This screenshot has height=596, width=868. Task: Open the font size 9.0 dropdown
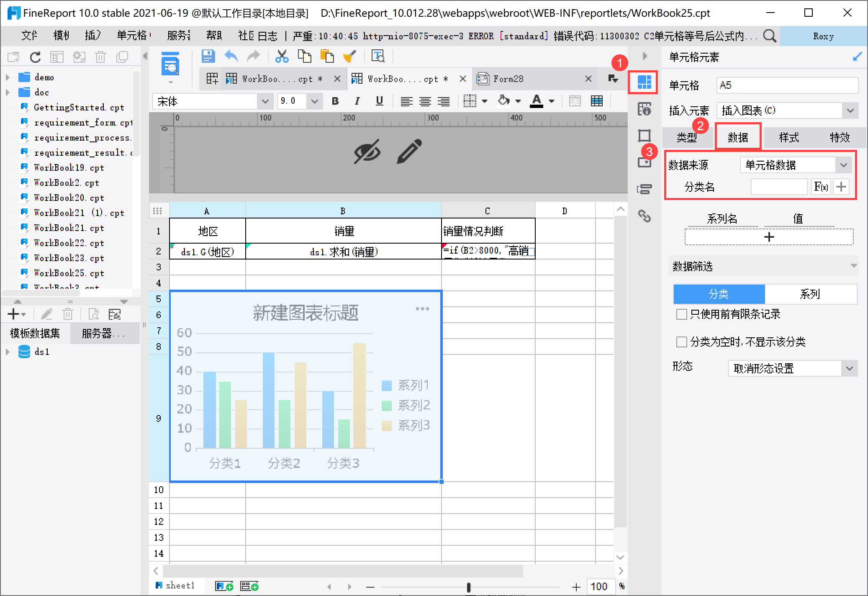[x=314, y=101]
